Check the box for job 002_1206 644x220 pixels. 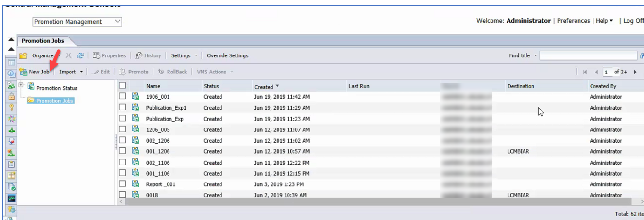pos(123,140)
